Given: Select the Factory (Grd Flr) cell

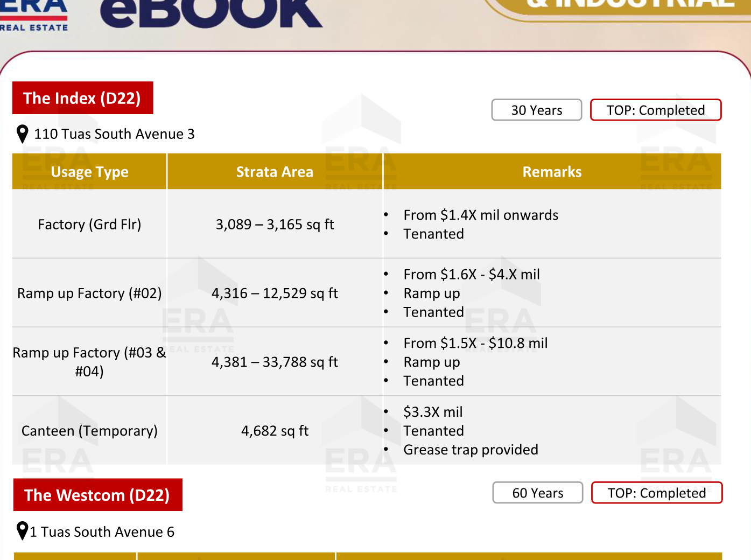Looking at the screenshot, I should point(89,224).
